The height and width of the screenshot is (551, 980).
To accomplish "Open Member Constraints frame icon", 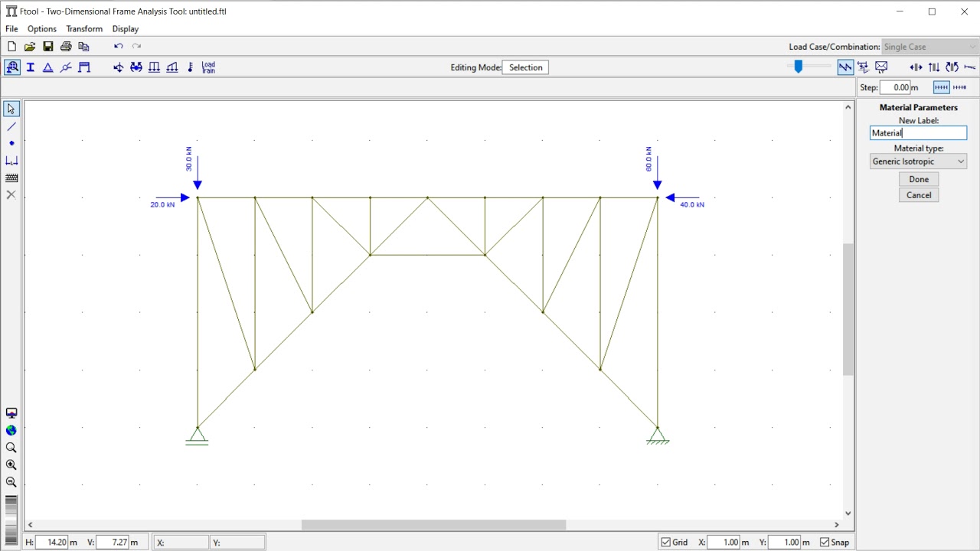I will (84, 67).
